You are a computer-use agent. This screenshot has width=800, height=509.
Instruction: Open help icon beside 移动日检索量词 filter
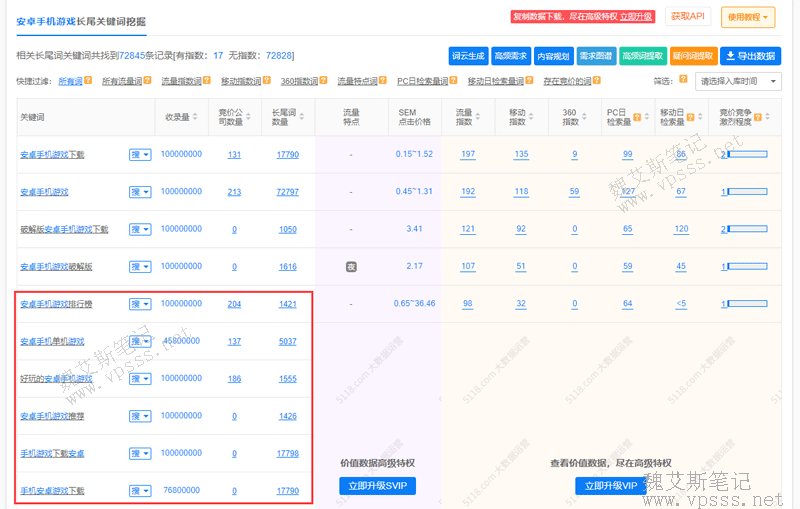[529, 81]
